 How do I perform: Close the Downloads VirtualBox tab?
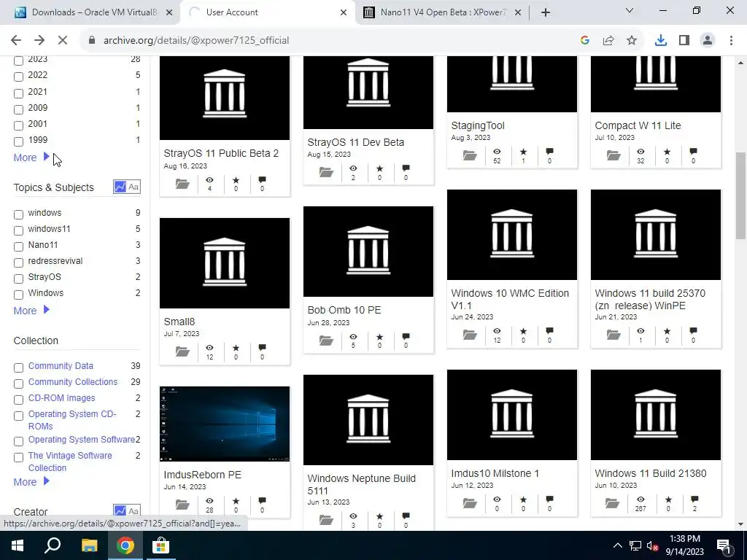click(x=169, y=12)
